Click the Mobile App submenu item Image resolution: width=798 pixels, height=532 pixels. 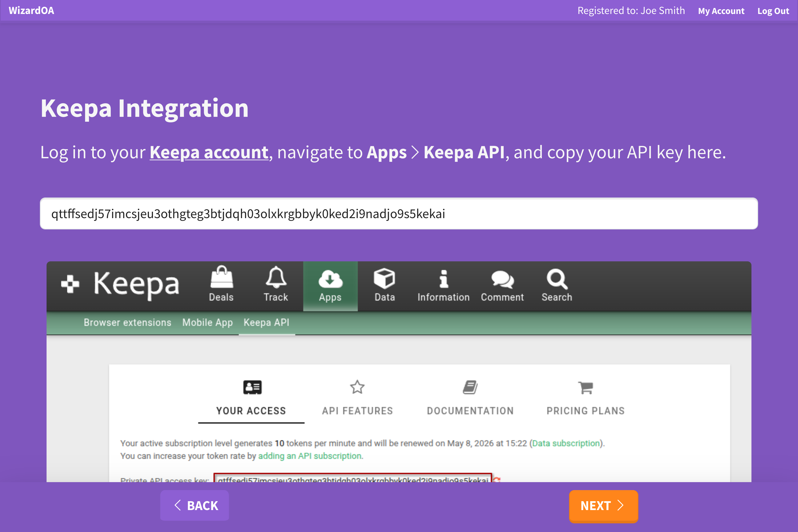coord(207,322)
